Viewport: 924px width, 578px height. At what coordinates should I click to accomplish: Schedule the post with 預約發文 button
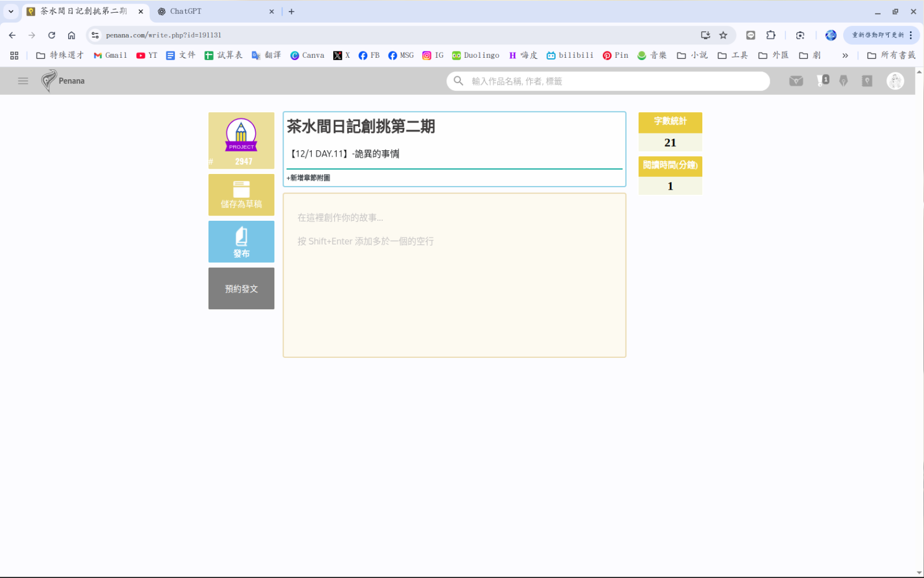241,288
